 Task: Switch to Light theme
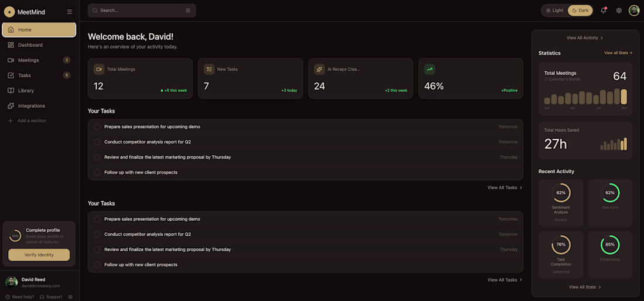coord(554,11)
